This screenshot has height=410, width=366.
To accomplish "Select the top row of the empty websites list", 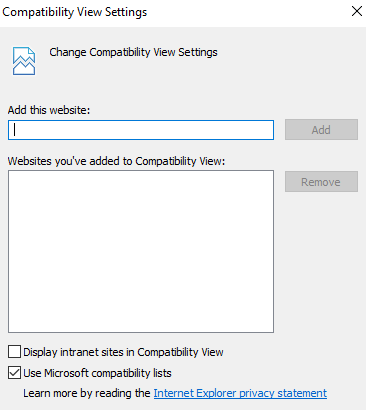I will tap(141, 177).
